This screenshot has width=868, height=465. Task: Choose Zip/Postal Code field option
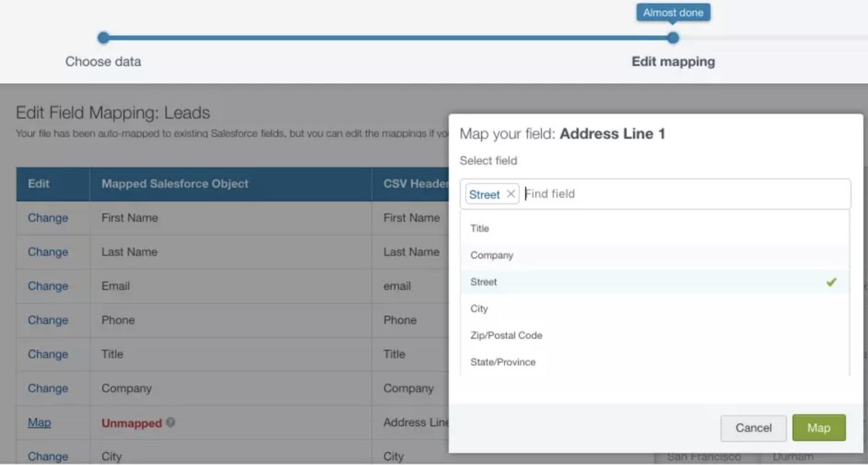pyautogui.click(x=506, y=335)
